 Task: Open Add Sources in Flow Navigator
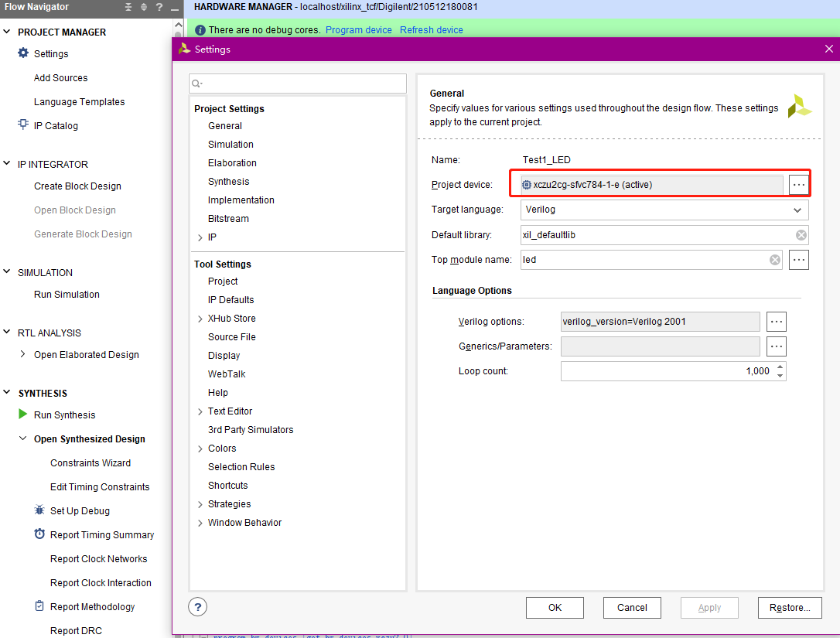(60, 77)
